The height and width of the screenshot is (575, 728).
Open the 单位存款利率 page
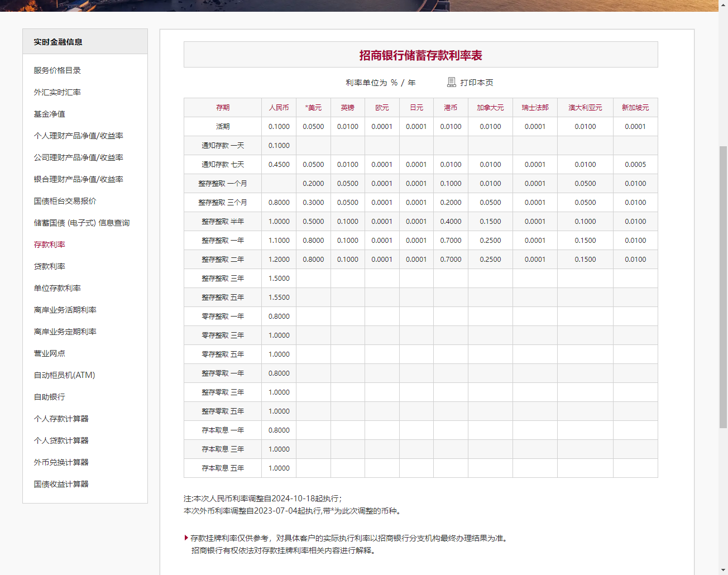pyautogui.click(x=57, y=288)
